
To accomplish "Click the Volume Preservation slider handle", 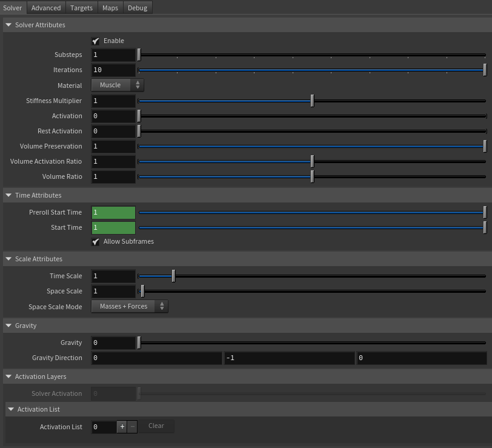I will [485, 146].
